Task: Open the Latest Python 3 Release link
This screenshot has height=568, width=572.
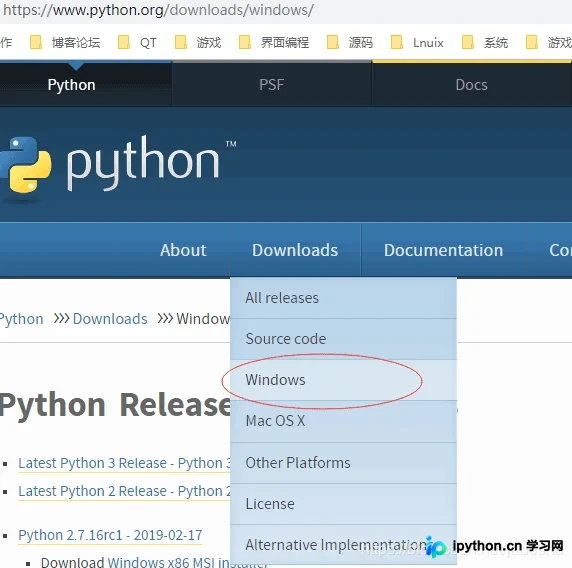Action: (124, 463)
